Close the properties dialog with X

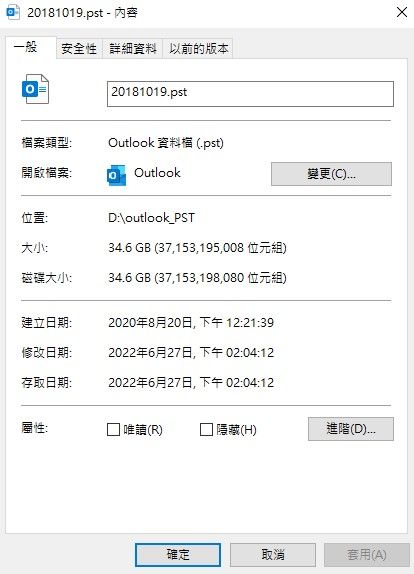(x=402, y=12)
